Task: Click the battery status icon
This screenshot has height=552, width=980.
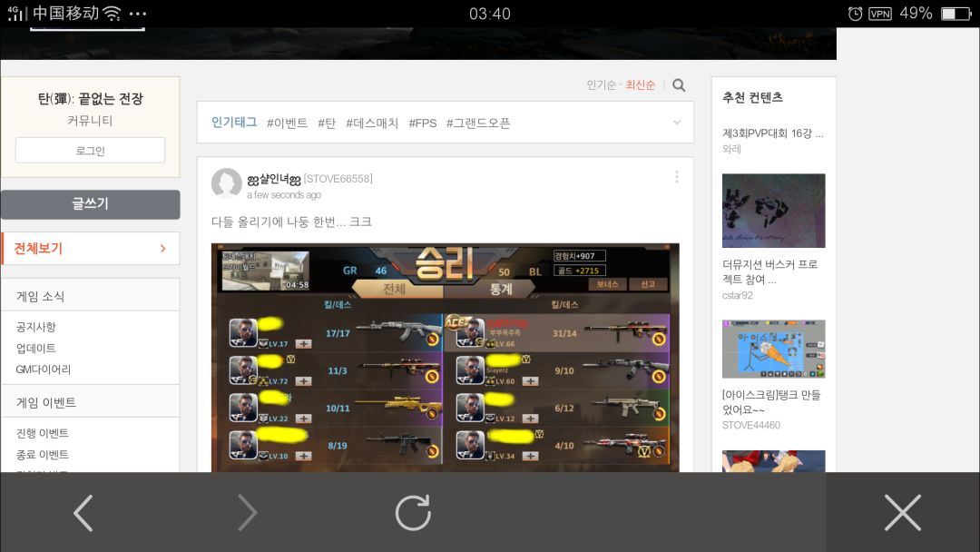Action: point(956,14)
